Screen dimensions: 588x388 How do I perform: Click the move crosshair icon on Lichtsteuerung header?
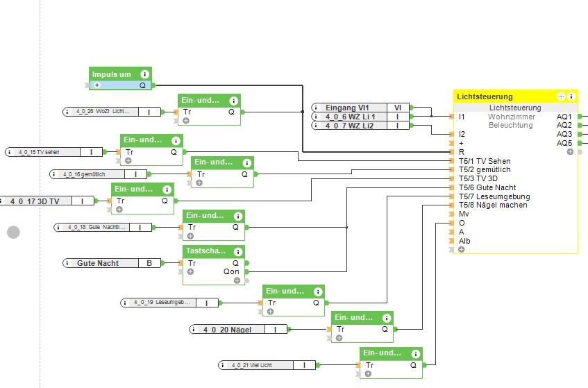[x=561, y=96]
